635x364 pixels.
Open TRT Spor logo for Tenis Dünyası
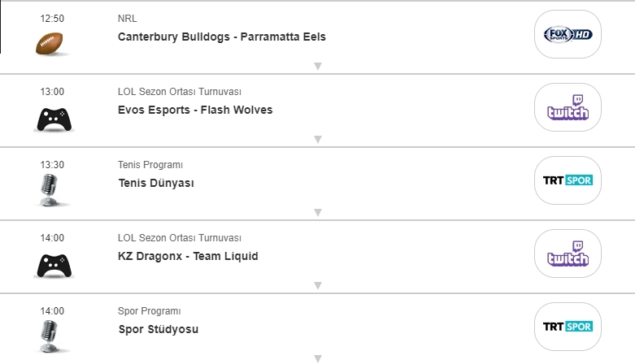(x=568, y=180)
